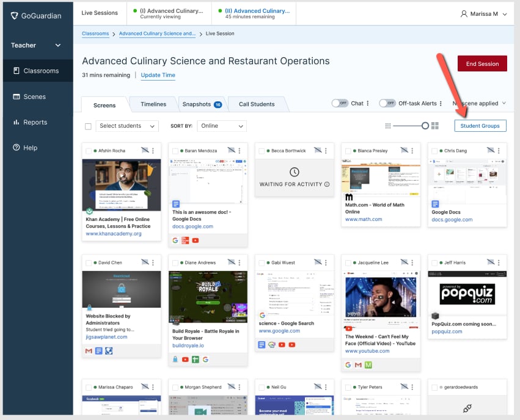Open Chris Dang's Google Docs screen thumbnail
The image size is (520, 420).
(467, 181)
